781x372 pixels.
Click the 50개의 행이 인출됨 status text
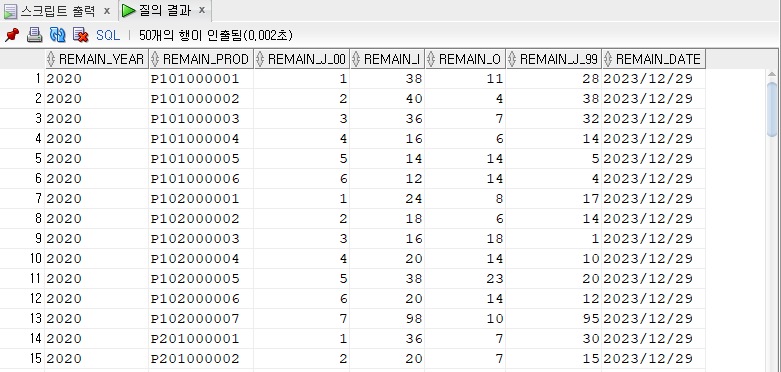pyautogui.click(x=216, y=35)
